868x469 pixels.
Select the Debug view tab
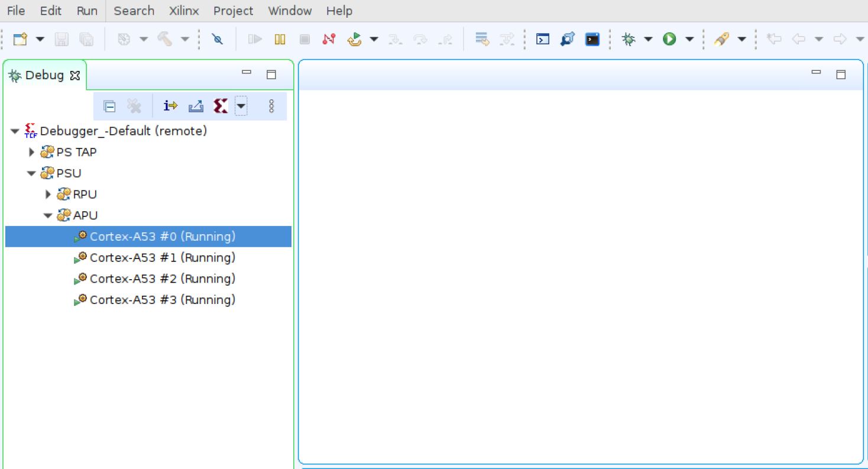(44, 75)
